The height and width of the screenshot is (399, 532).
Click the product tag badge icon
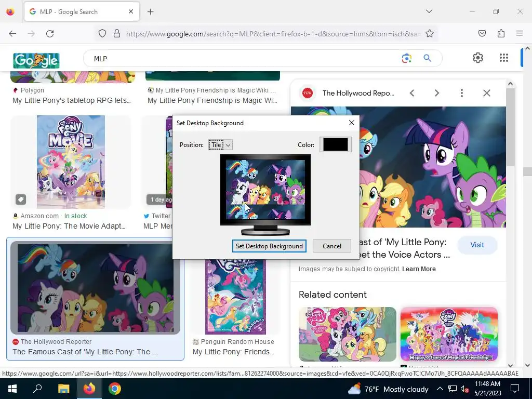click(21, 199)
